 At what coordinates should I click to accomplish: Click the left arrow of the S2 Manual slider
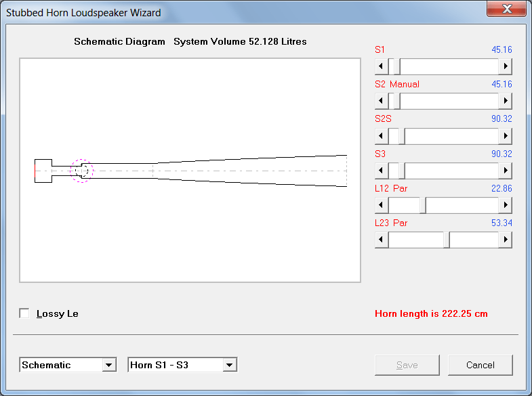point(382,101)
